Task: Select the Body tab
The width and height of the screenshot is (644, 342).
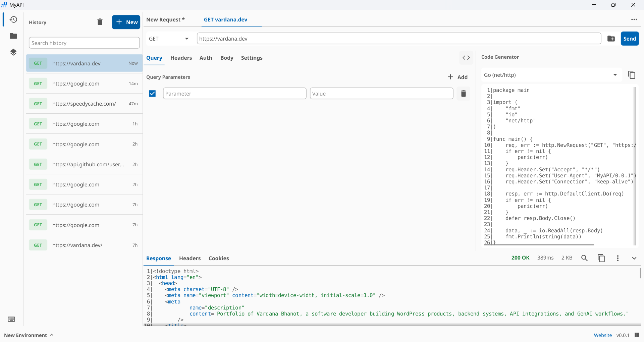Action: (227, 58)
